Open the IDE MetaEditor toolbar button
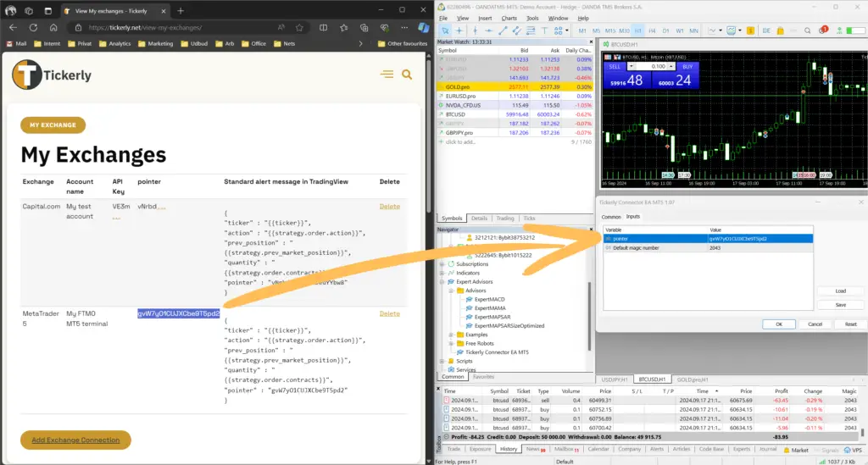Viewport: 868px width, 465px height. click(766, 30)
